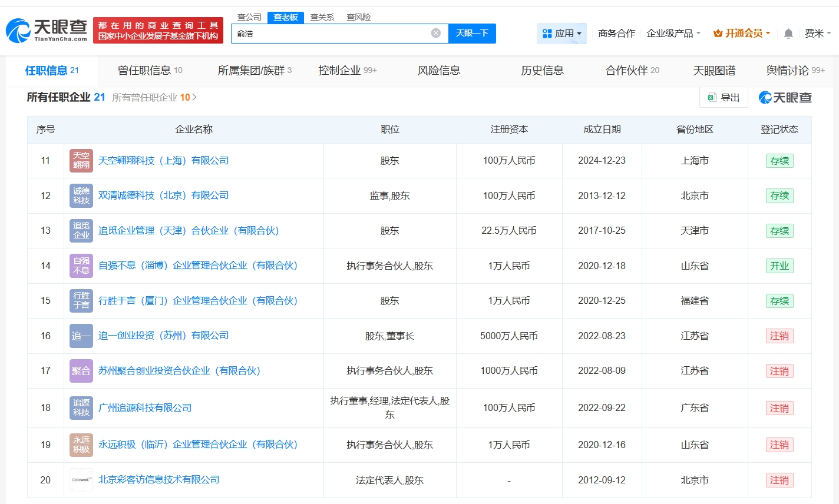Viewport: 839px width, 504px height.
Task: Open the 开通会员 membership dropdown
Action: 742,34
